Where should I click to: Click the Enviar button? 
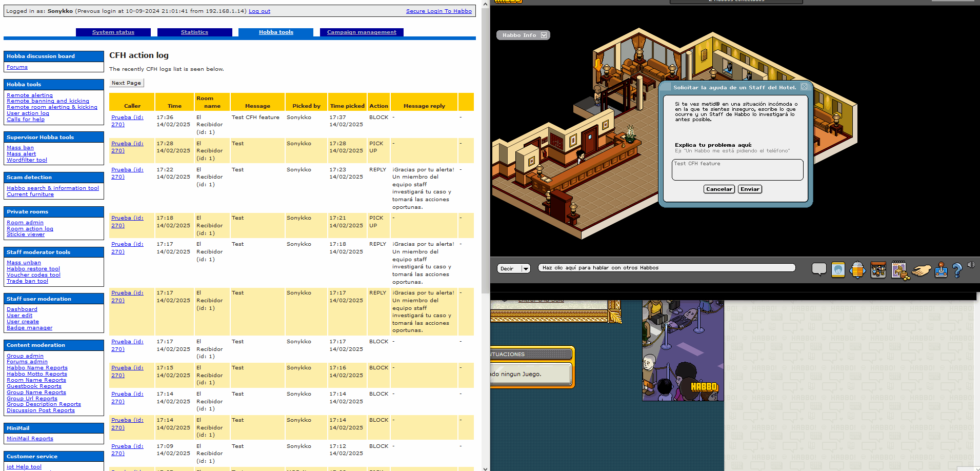click(x=750, y=189)
